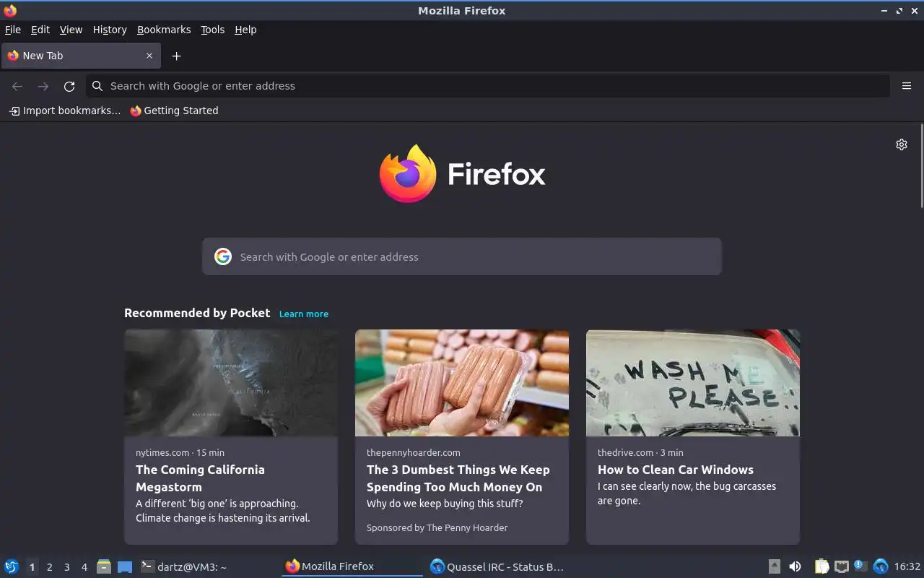Switch to virtual desktop 4
Viewport: 924px width, 578px height.
[84, 567]
